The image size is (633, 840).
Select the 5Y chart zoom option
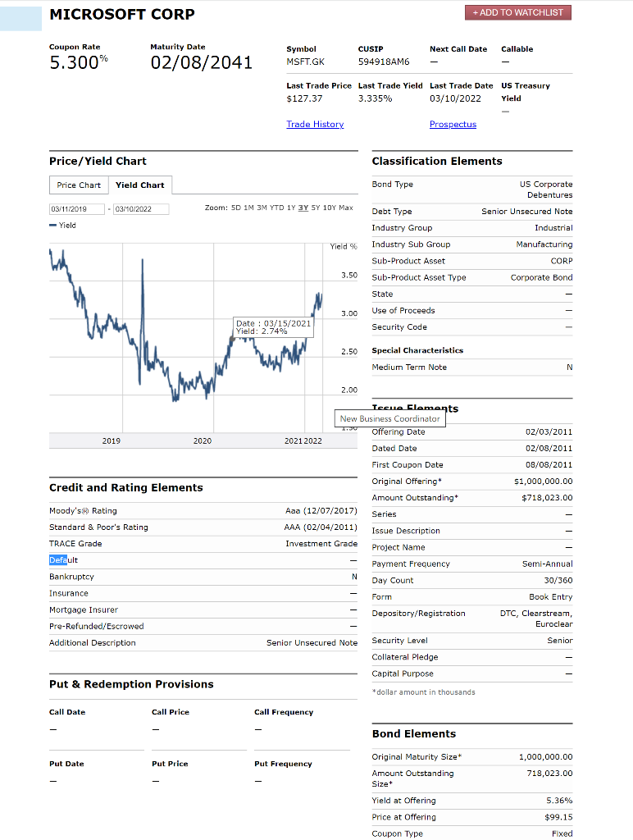coord(315,208)
